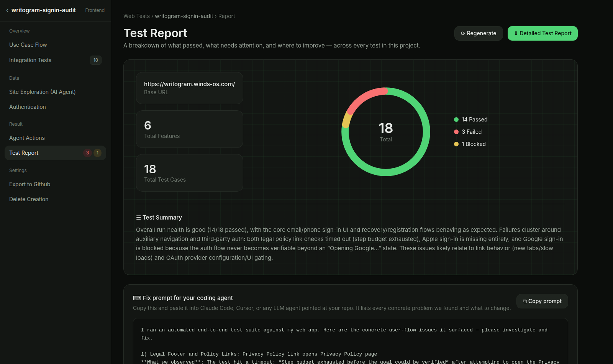
Task: Select Test Report in sidebar
Action: click(x=55, y=153)
